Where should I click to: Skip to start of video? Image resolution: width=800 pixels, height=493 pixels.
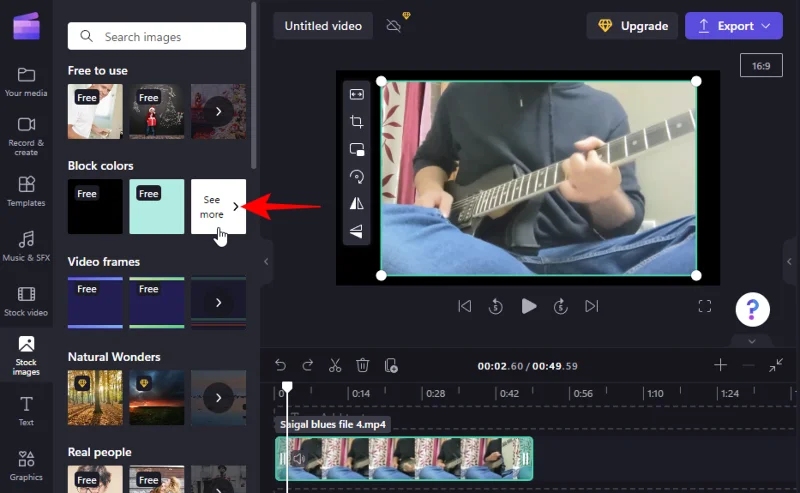click(x=464, y=306)
